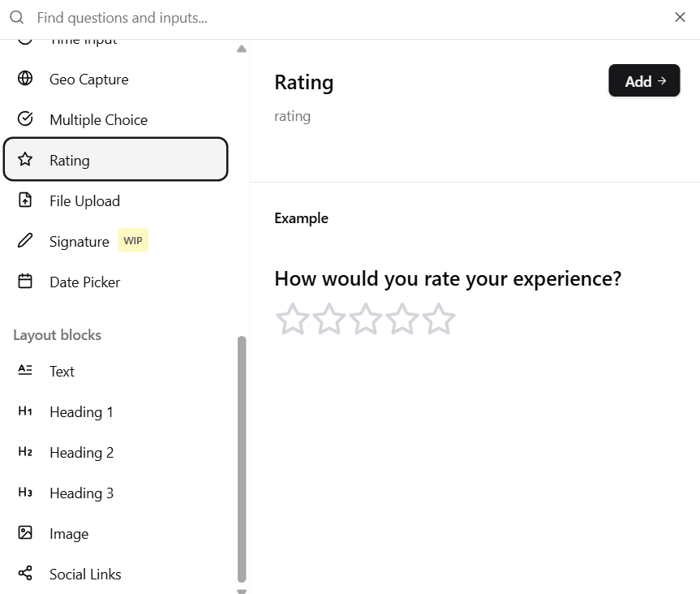Choose the Date Picker input type

84,282
